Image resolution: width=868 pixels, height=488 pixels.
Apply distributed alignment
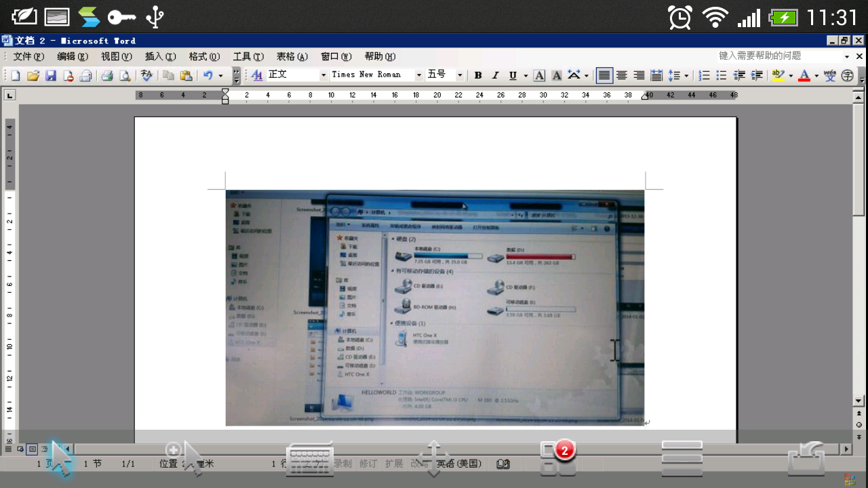point(656,75)
